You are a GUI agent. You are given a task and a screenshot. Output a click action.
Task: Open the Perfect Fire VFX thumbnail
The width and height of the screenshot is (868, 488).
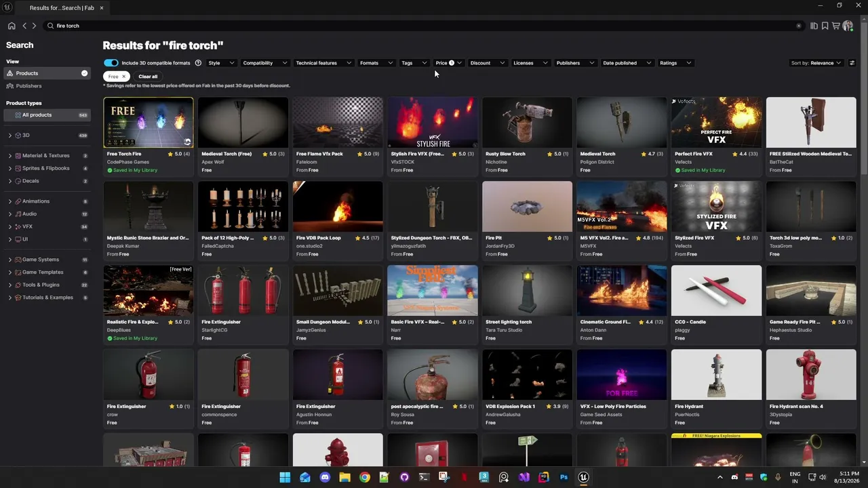pos(716,122)
